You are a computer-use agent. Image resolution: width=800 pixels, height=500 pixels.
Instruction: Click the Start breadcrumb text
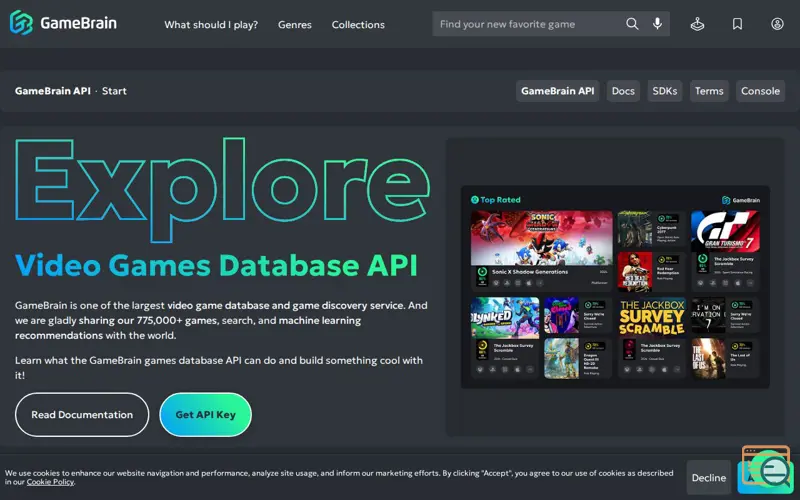point(114,91)
